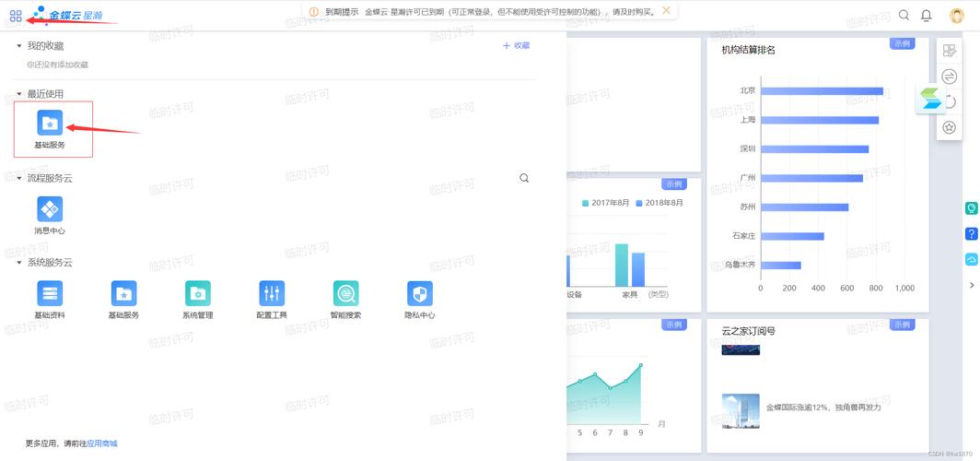Image resolution: width=980 pixels, height=461 pixels.
Task: Click the + 收藏 button
Action: click(x=516, y=46)
